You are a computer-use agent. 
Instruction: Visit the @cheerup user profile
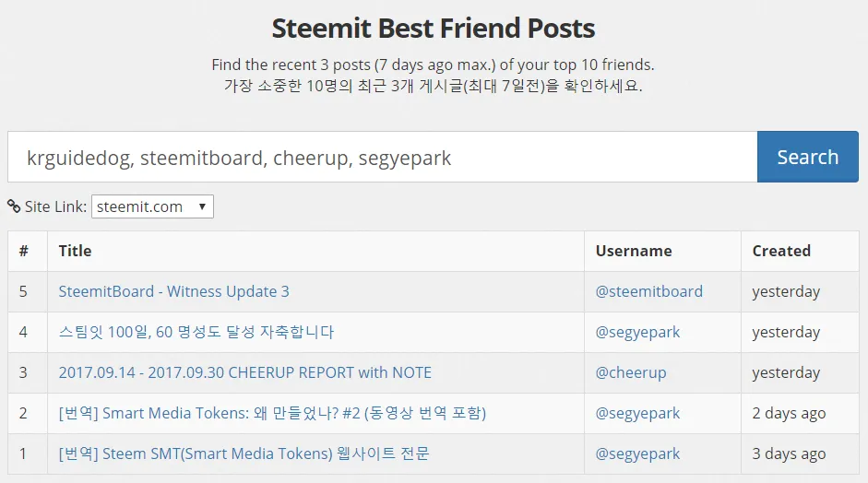(630, 372)
